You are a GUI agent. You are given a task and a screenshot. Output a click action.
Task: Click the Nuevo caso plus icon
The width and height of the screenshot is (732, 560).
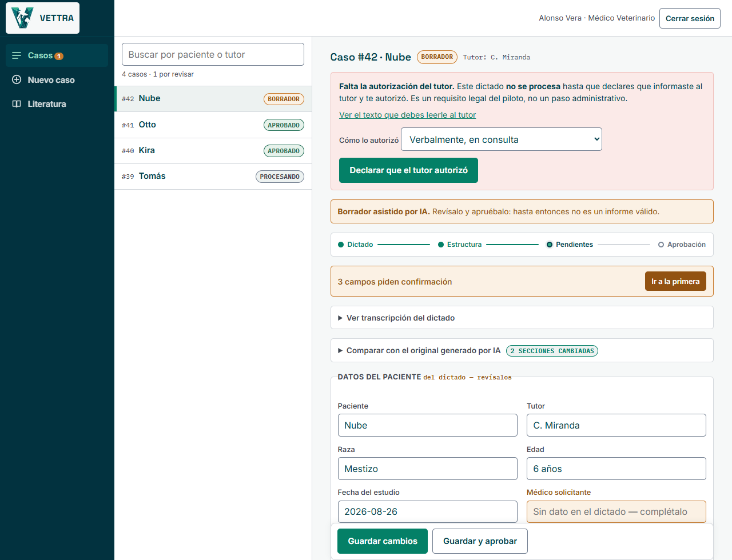click(x=17, y=79)
